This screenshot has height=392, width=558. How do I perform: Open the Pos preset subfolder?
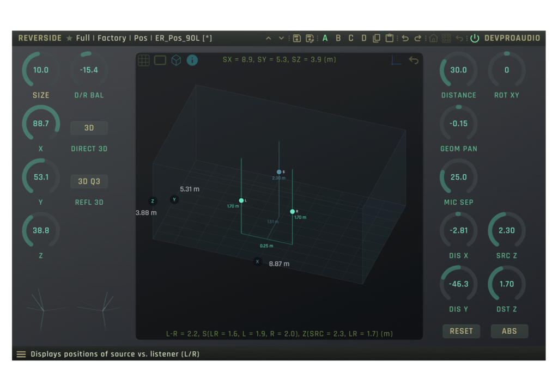pos(141,38)
